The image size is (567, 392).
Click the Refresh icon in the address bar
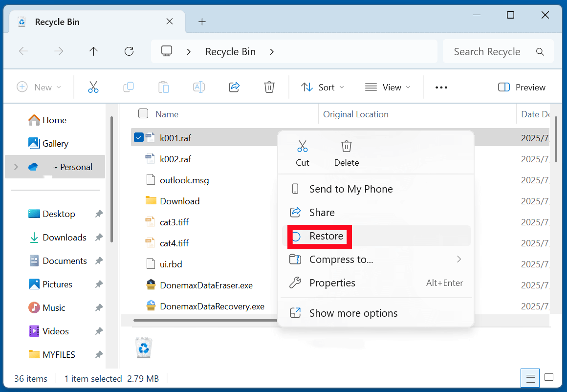129,51
